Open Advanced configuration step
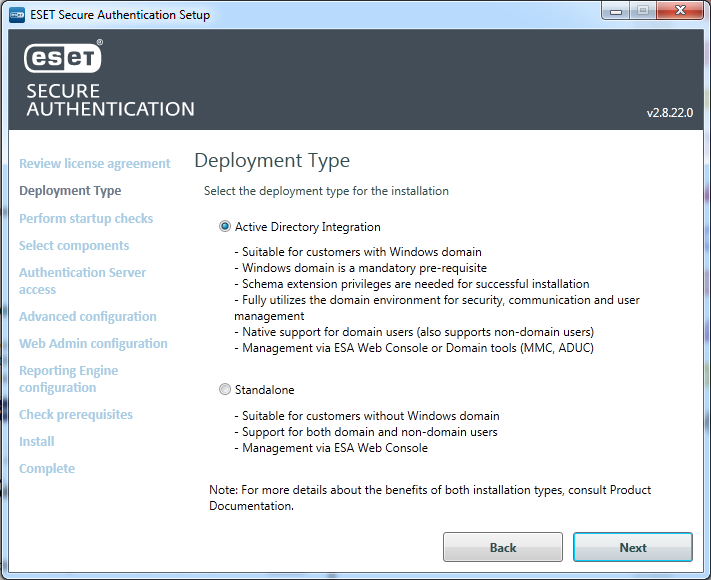Viewport: 711px width, 580px height. pyautogui.click(x=88, y=316)
